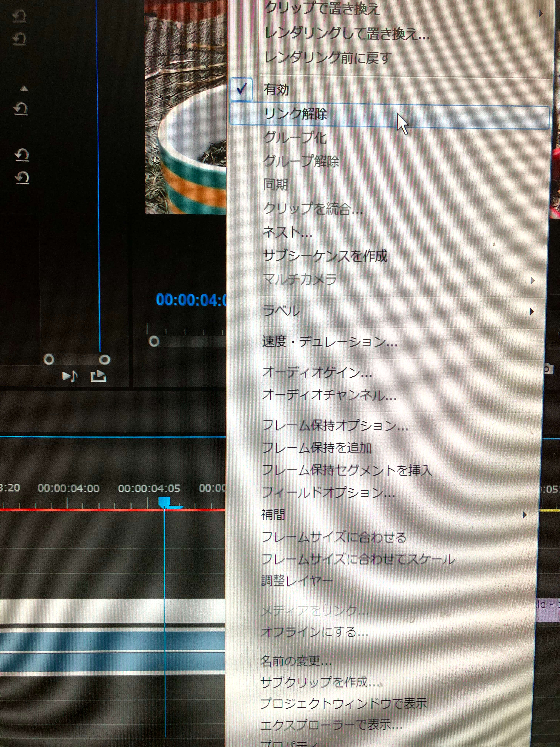Click the play audio only icon
Screen dimensions: 560x747
point(69,376)
